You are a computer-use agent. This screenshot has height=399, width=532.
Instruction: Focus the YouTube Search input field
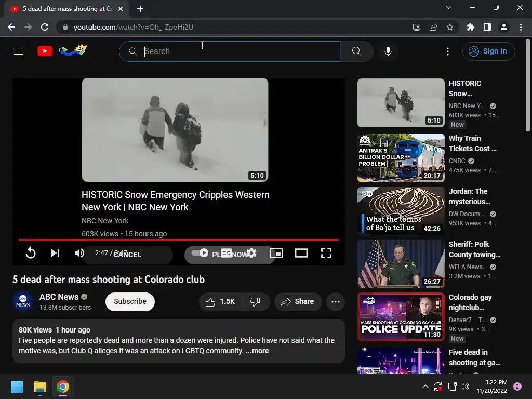tap(230, 51)
